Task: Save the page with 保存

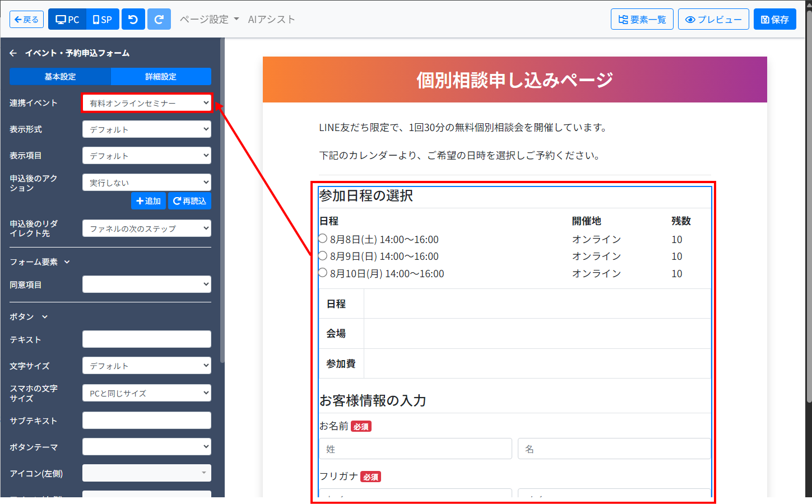Action: pos(775,20)
